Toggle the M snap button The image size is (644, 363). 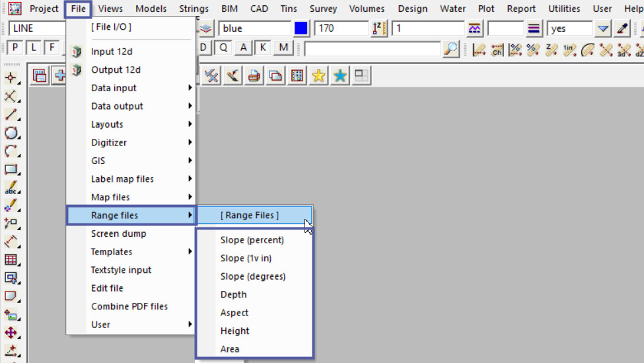point(283,48)
